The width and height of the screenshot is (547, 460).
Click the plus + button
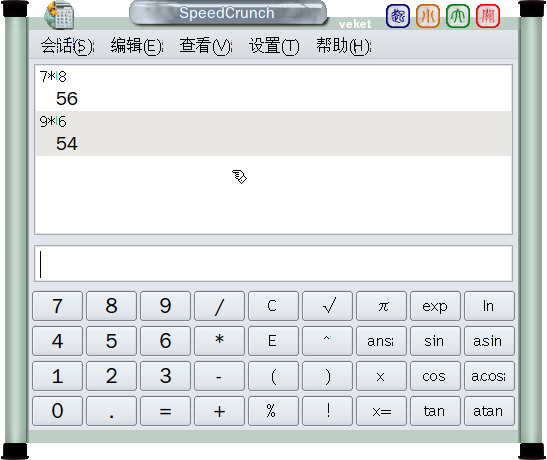[x=219, y=411]
